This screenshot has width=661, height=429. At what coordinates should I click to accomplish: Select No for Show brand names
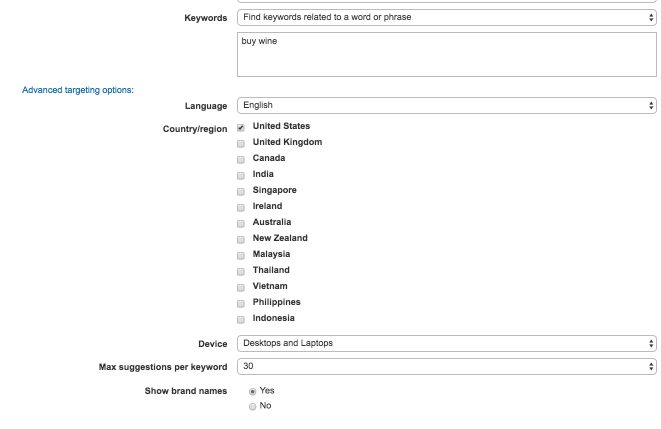(x=252, y=406)
